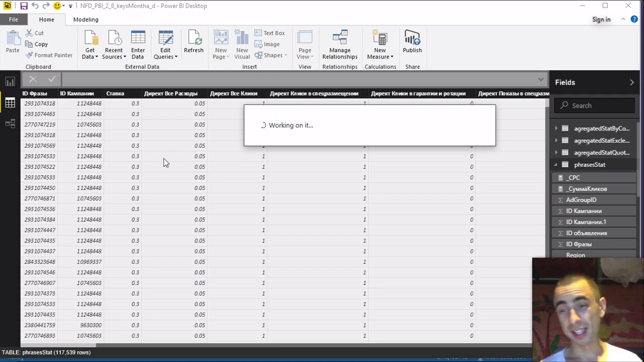Open the File menu
This screenshot has height=362, width=644.
[x=14, y=20]
